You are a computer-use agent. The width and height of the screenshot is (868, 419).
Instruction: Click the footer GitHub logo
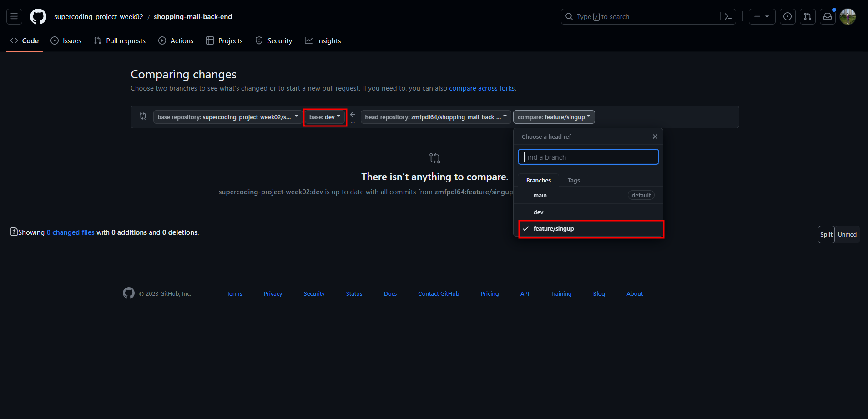pos(129,293)
